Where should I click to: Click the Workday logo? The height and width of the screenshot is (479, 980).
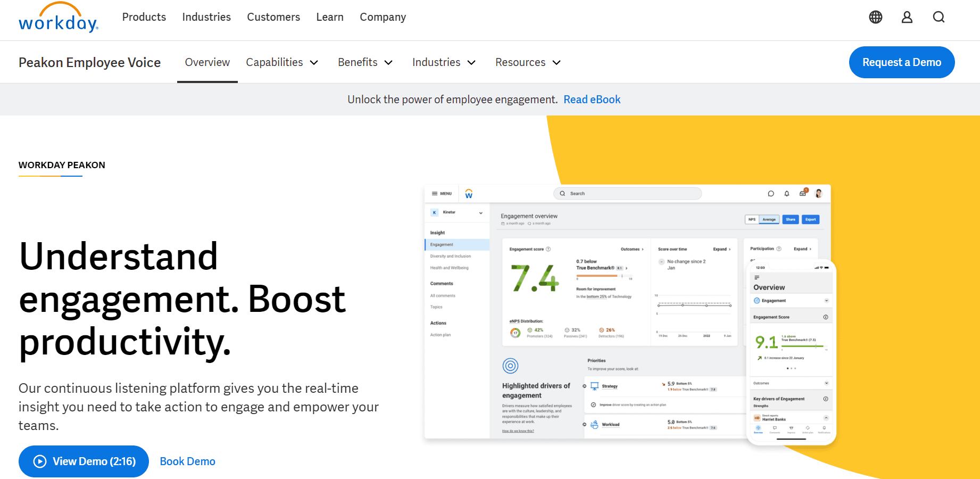(x=58, y=18)
